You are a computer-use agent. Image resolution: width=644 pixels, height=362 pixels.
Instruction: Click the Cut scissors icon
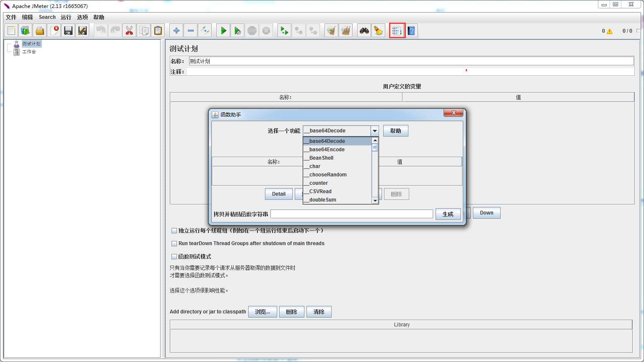(129, 31)
